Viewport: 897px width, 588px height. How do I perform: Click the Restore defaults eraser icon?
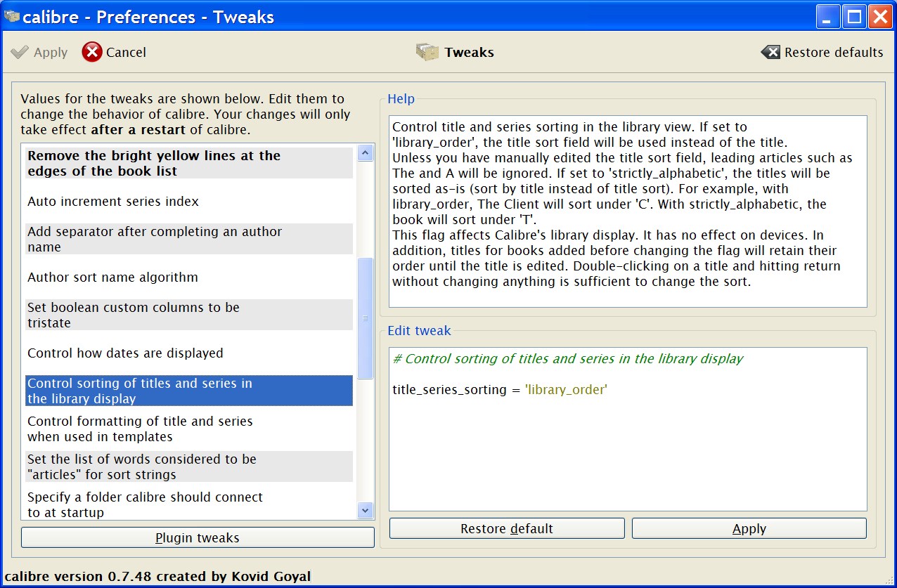coord(770,52)
